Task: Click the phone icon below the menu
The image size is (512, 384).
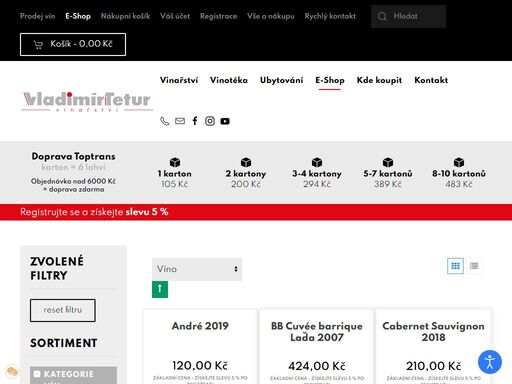Action: click(x=165, y=121)
